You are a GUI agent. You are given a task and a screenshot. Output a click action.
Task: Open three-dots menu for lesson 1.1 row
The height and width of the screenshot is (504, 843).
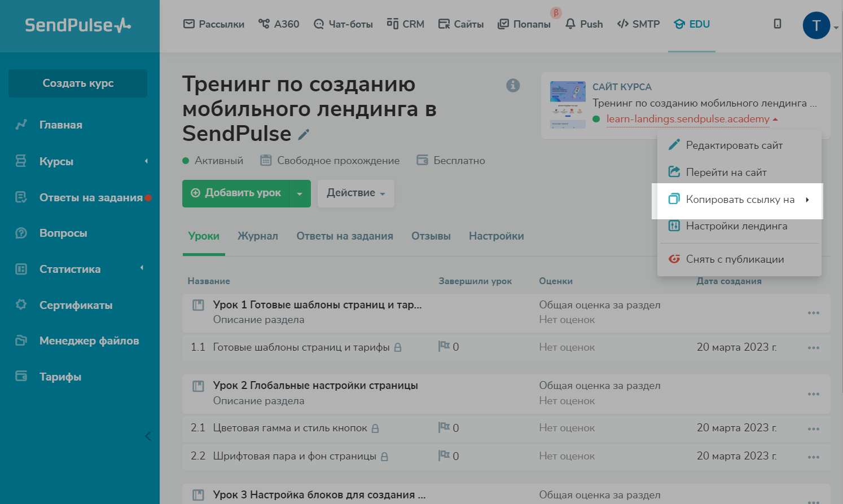(813, 348)
